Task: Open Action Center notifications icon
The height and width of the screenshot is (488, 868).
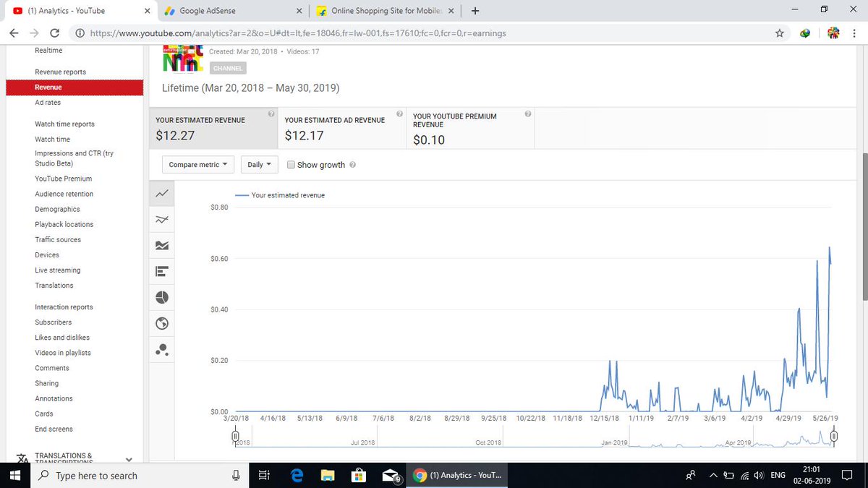Action: 847,476
